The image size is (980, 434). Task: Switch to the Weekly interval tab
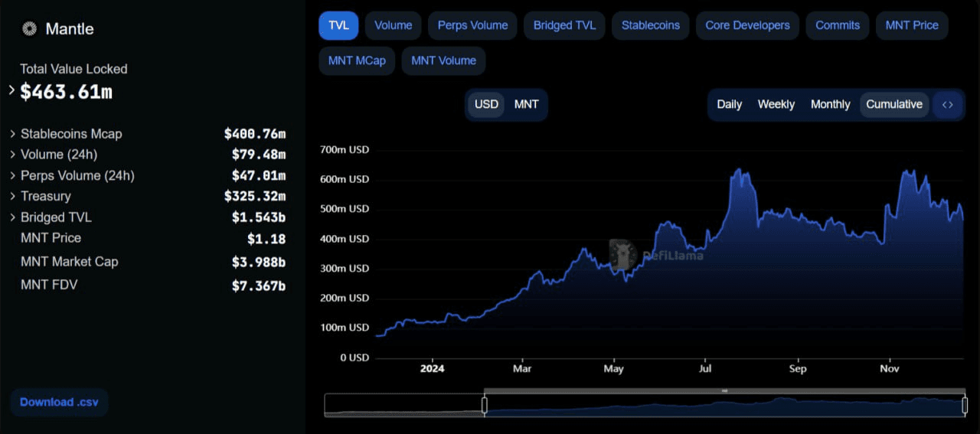point(776,105)
